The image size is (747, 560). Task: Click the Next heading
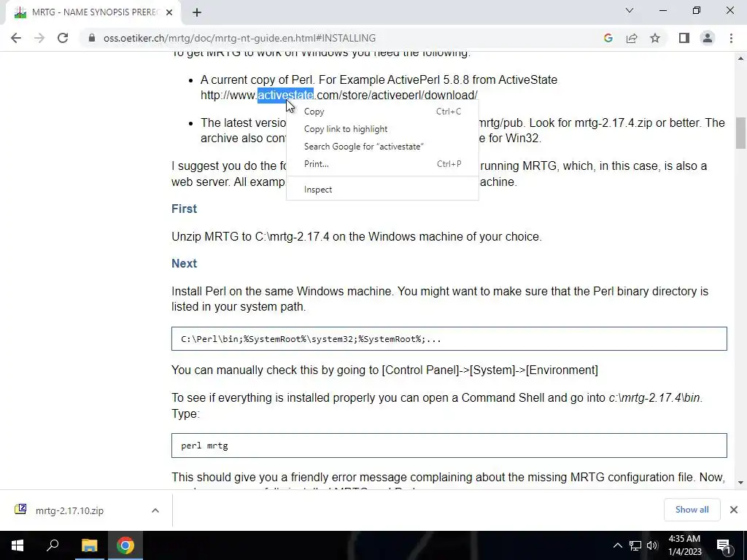click(x=184, y=264)
